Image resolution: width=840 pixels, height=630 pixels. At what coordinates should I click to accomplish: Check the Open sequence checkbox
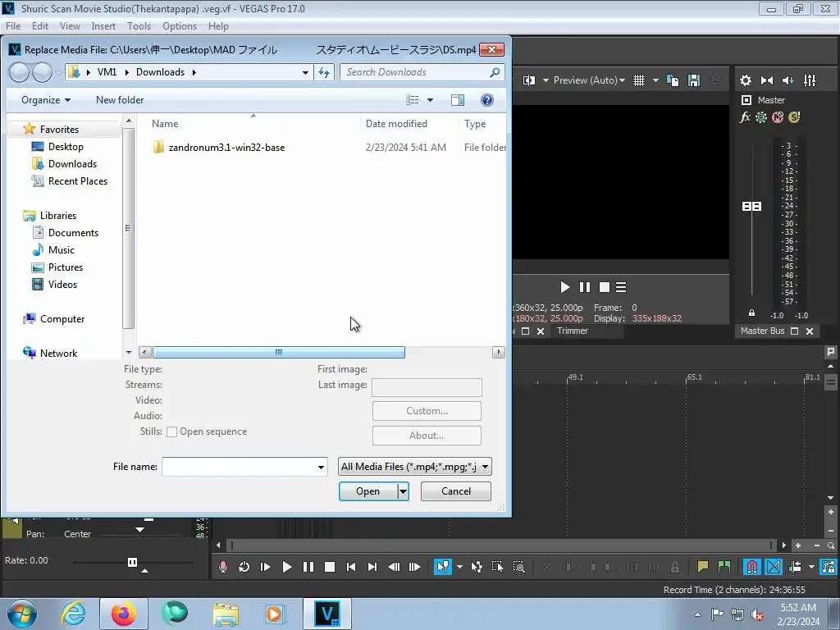click(x=171, y=431)
